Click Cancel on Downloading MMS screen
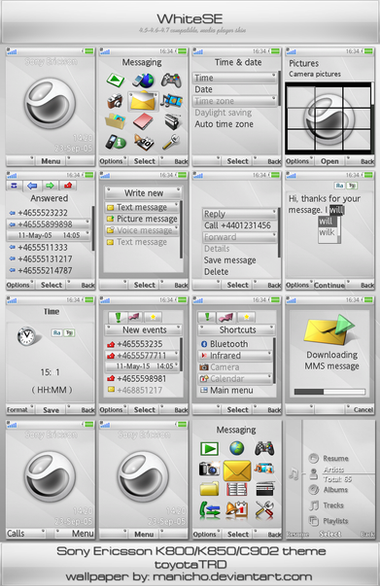The width and height of the screenshot is (380, 586). (363, 410)
